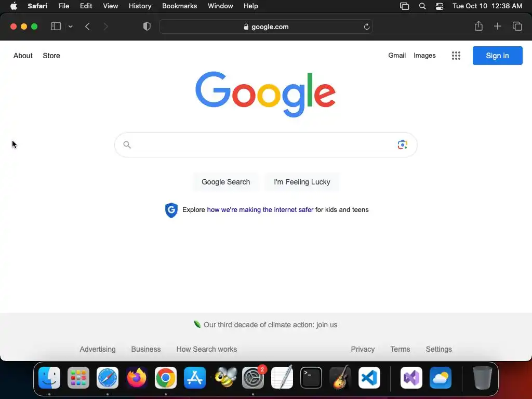Go forward to the next page
The width and height of the screenshot is (532, 399).
point(105,26)
